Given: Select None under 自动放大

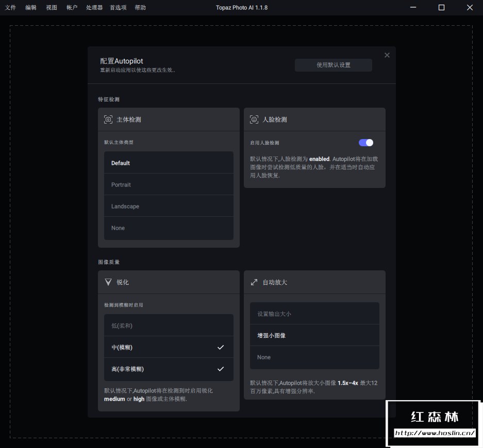Looking at the screenshot, I should [x=314, y=357].
